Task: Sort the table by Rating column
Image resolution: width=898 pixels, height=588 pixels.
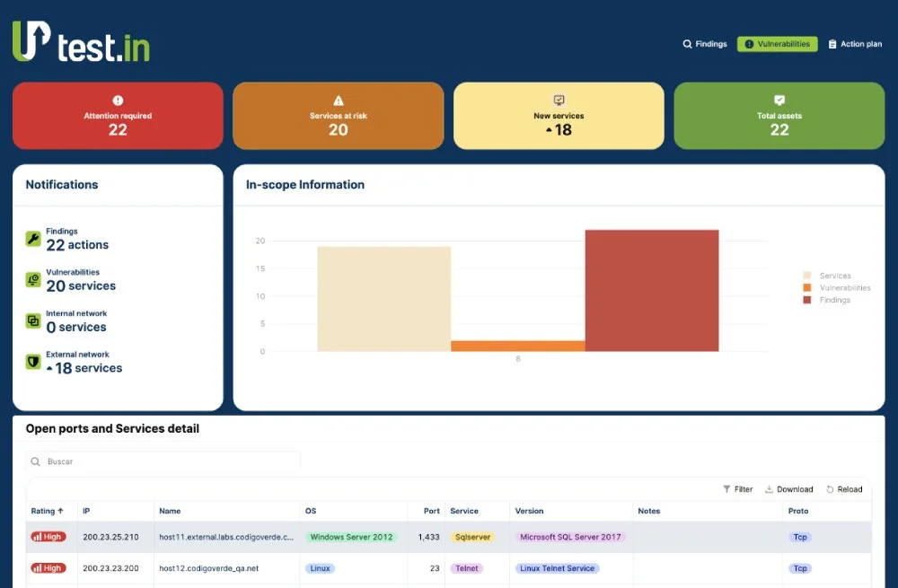Action: 48,511
